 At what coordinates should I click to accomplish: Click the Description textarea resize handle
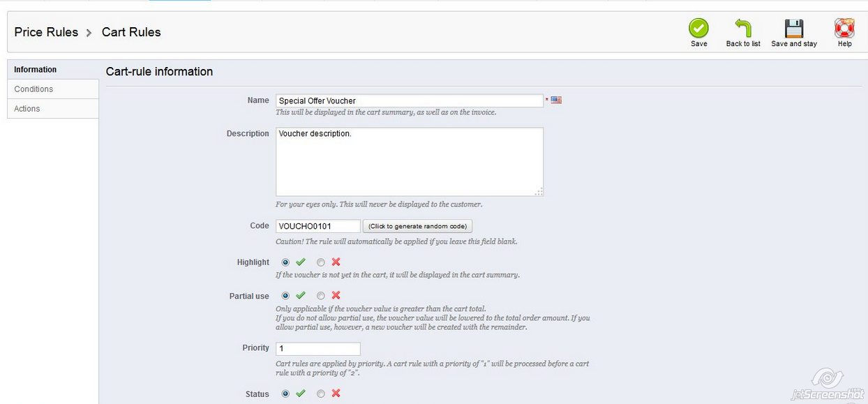click(539, 191)
